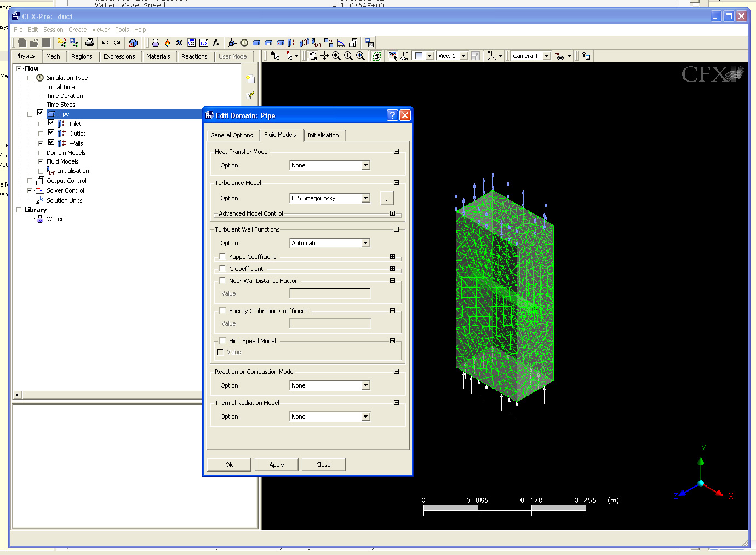Open Heat Transfer Model option dropdown
The width and height of the screenshot is (756, 555).
[330, 165]
